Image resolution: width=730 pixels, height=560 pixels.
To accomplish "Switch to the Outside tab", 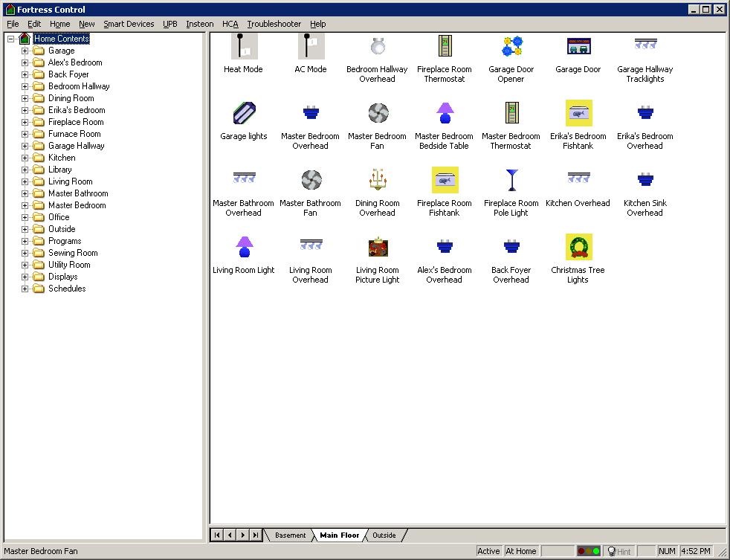I will [x=384, y=535].
